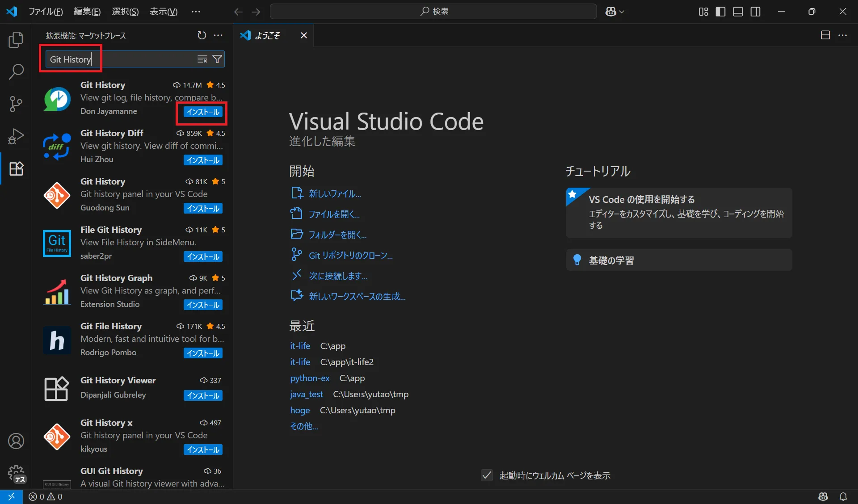Open recent python-ex project
This screenshot has height=504, width=858.
coord(310,378)
